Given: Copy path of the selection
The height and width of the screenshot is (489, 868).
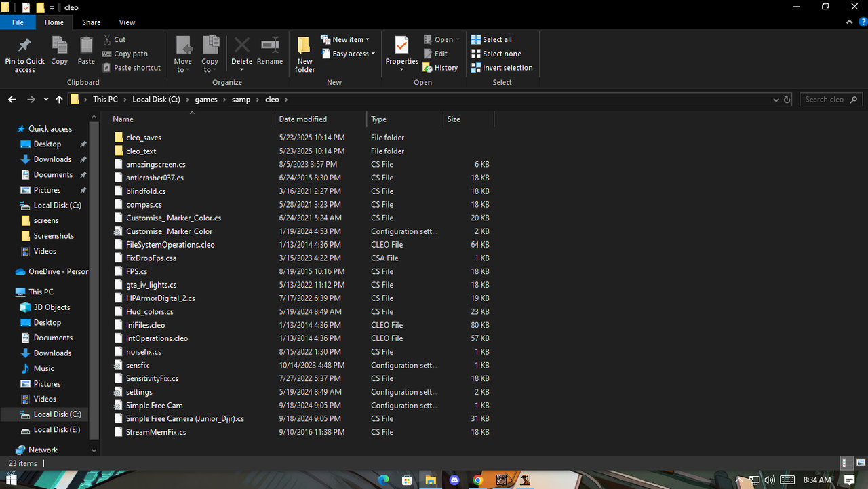Looking at the screenshot, I should point(125,54).
